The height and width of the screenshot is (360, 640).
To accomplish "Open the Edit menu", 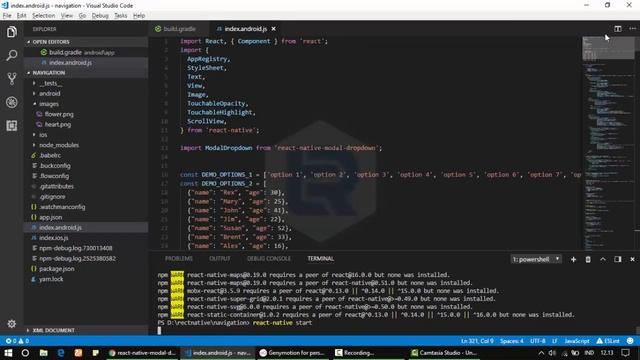I will click(22, 16).
